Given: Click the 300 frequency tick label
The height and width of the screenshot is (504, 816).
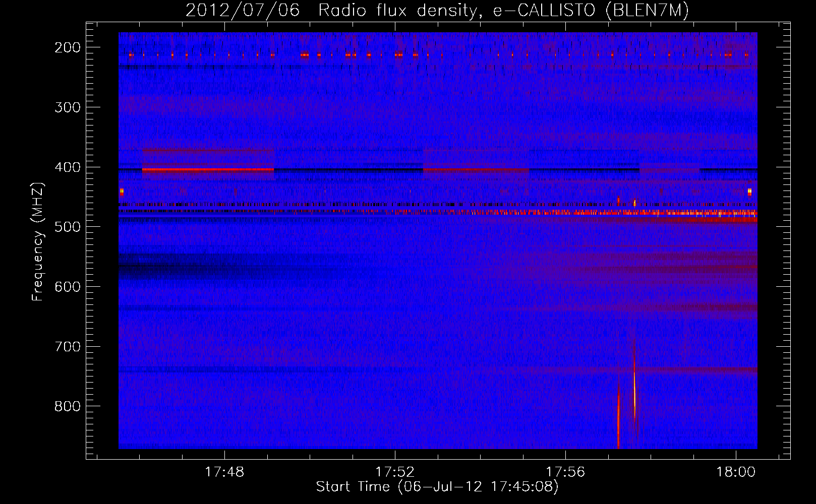Looking at the screenshot, I should click(x=68, y=107).
